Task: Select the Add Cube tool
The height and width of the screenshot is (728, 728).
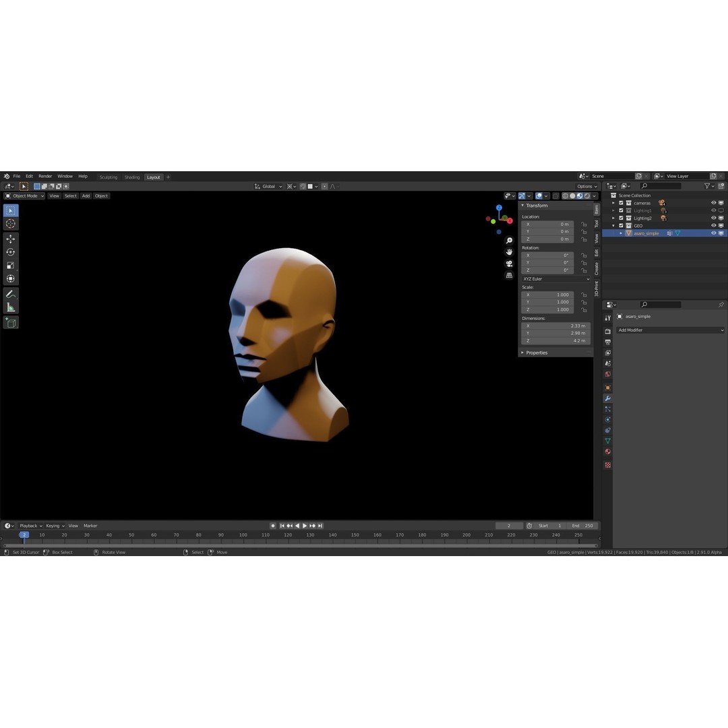Action: point(11,323)
